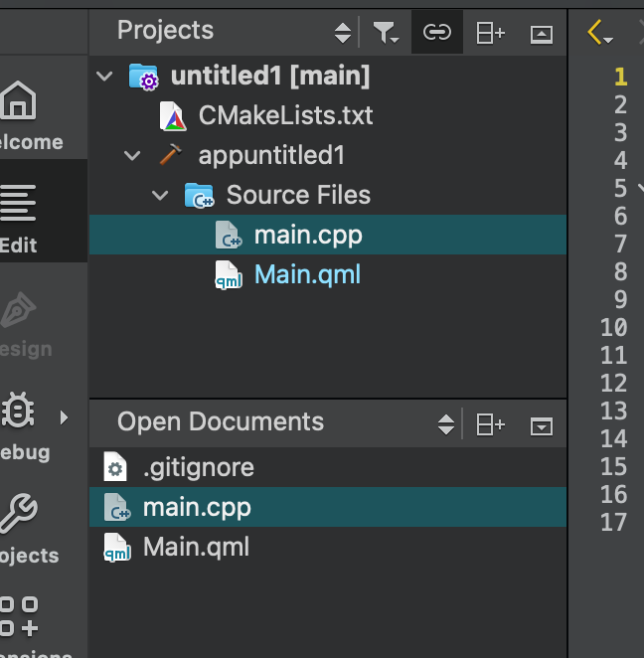Open Projects mode with wrench icon

[22, 528]
